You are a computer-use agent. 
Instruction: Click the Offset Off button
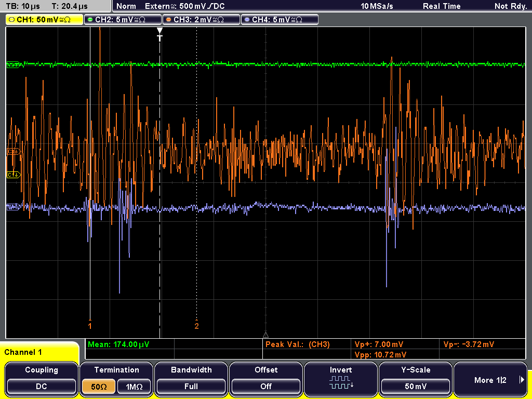[266, 387]
